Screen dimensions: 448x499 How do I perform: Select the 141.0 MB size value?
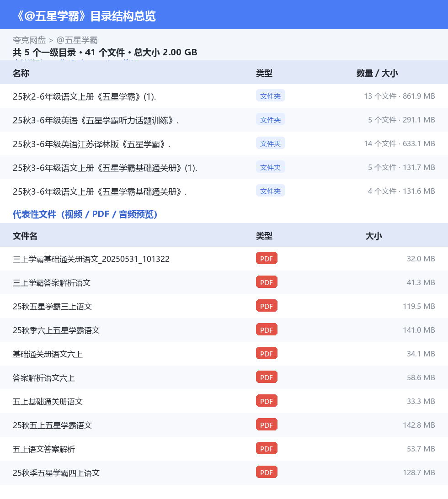coord(419,330)
